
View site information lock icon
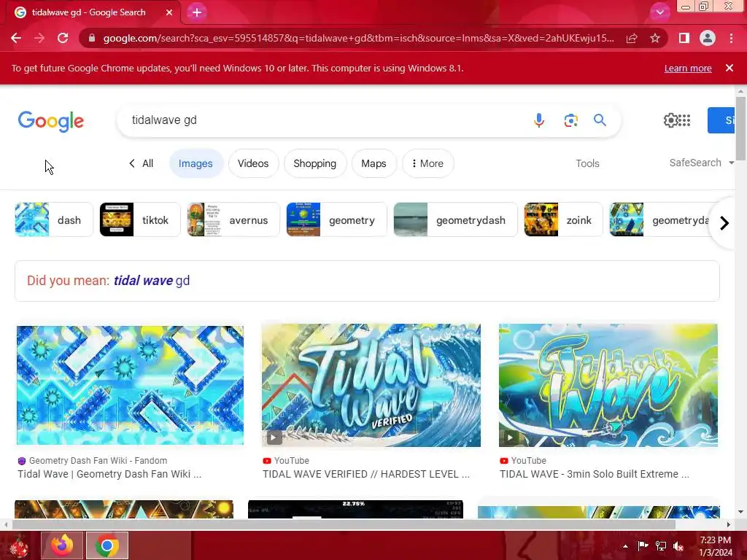tap(92, 38)
